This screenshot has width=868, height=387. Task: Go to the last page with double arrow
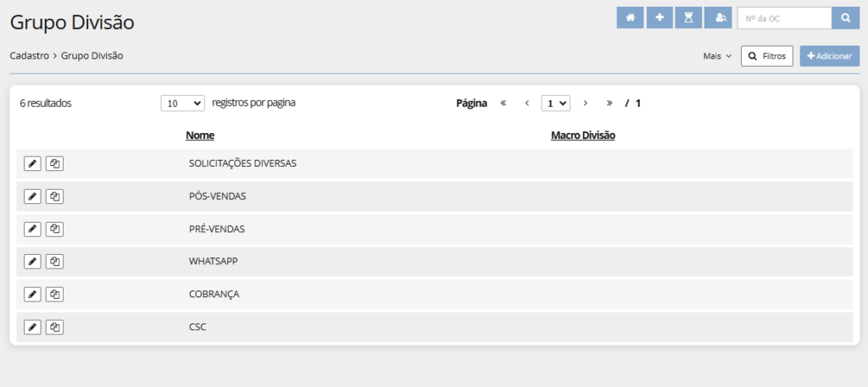coord(609,103)
